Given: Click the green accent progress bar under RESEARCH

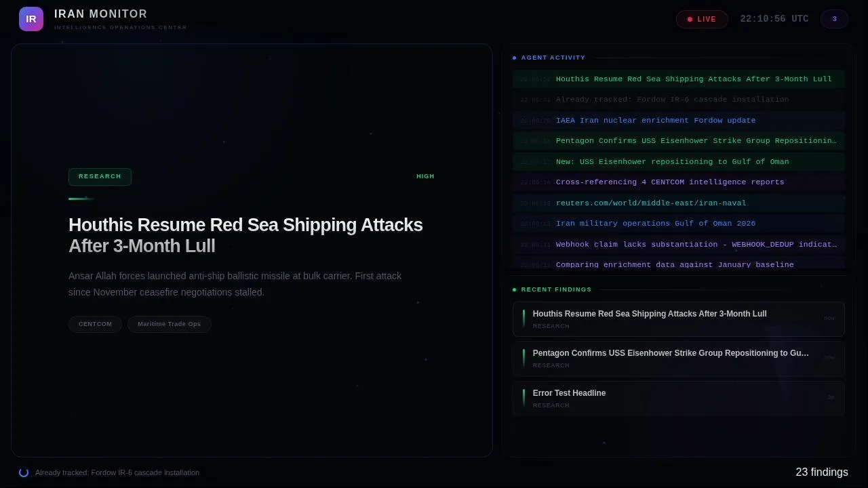Looking at the screenshot, I should 81,199.
